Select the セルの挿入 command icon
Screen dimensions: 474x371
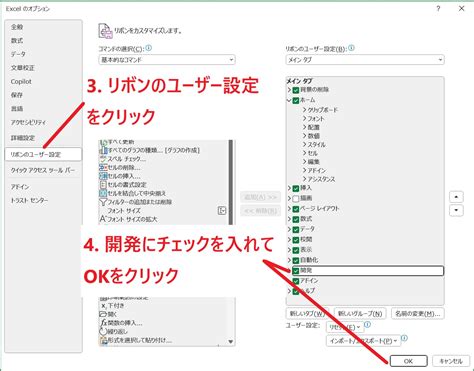[x=103, y=176]
